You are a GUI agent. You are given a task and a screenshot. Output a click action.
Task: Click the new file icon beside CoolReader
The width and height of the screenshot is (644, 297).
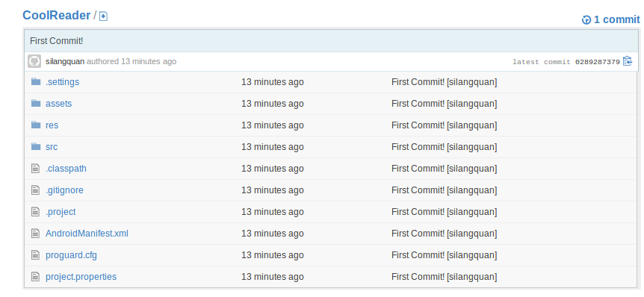point(104,16)
